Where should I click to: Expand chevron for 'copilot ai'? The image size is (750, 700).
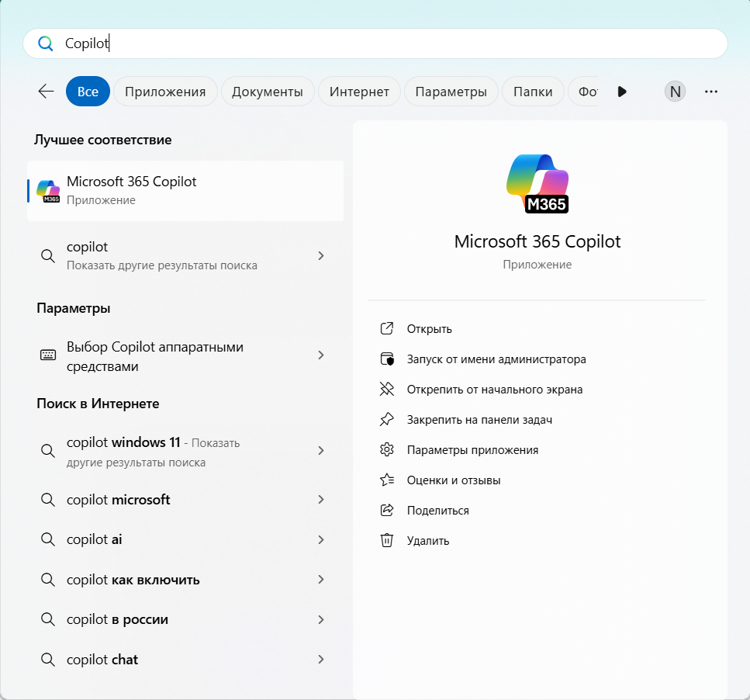coord(321,539)
